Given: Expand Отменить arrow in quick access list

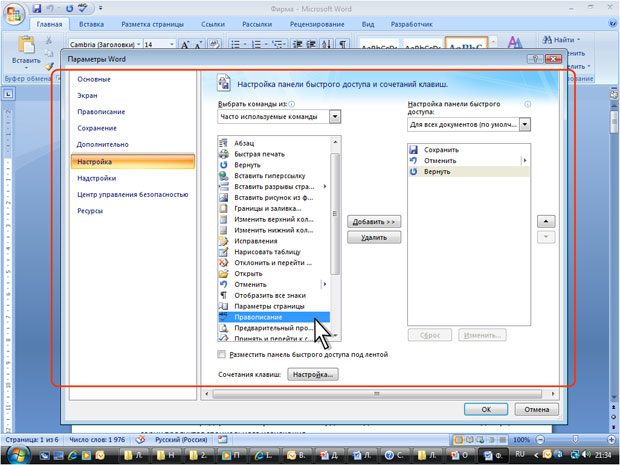Looking at the screenshot, I should (525, 161).
